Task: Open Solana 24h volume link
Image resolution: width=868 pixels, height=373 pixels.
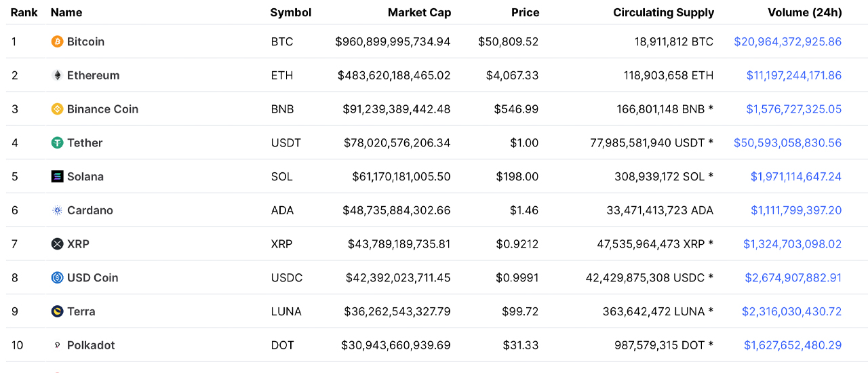Action: 795,176
